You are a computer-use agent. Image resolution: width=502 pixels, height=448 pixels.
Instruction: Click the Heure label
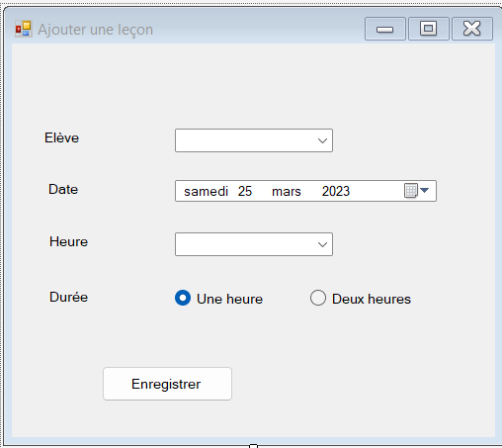tap(68, 241)
